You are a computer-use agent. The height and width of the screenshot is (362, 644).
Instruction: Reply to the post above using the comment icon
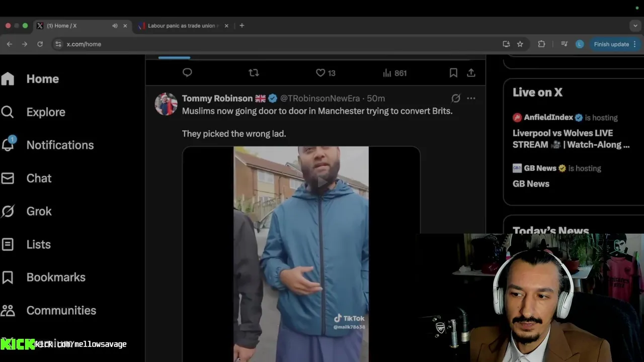tap(187, 73)
